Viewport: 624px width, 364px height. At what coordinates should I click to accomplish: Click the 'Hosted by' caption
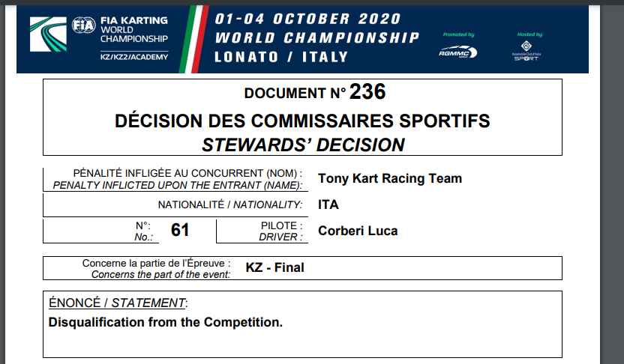(529, 34)
